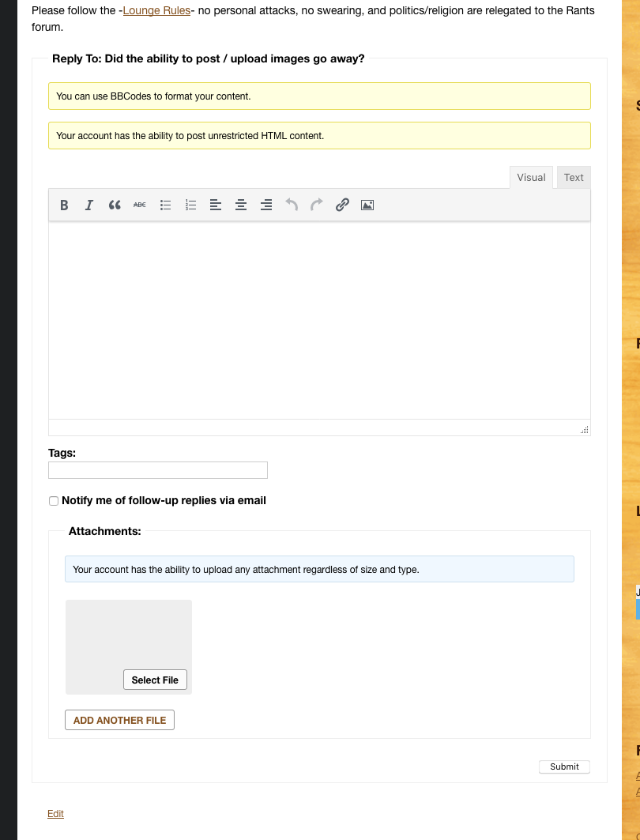Insert an image into the reply
This screenshot has height=840, width=640.
(367, 205)
